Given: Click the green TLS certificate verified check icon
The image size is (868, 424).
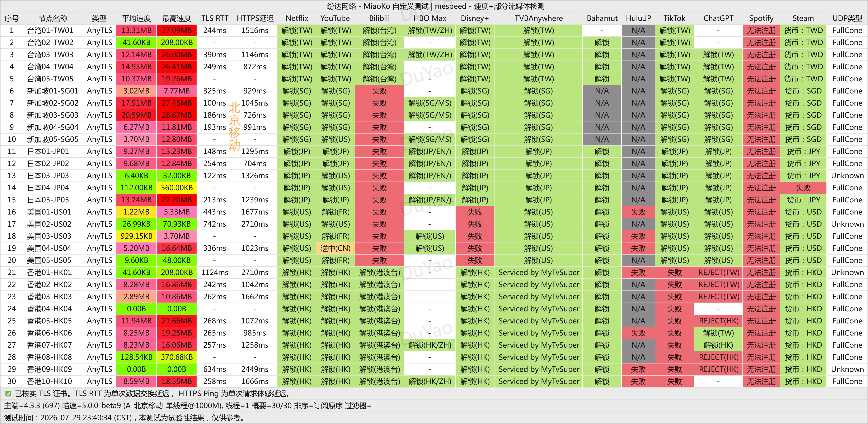Looking at the screenshot, I should (x=8, y=393).
